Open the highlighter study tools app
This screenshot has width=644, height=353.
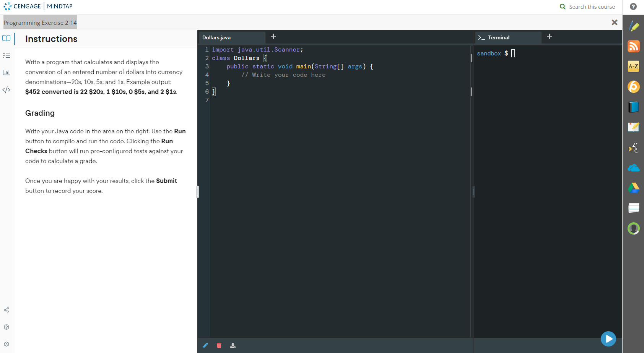click(634, 26)
